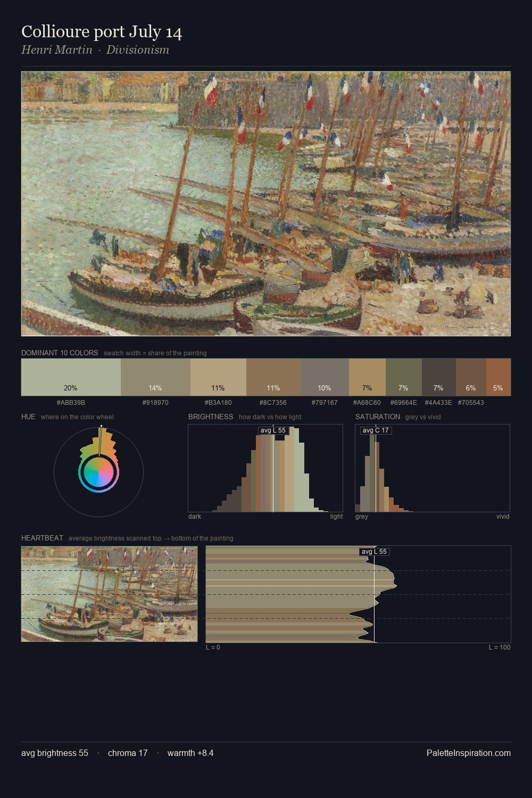Choose the 6% brown swatch
The height and width of the screenshot is (798, 532).
(471, 377)
